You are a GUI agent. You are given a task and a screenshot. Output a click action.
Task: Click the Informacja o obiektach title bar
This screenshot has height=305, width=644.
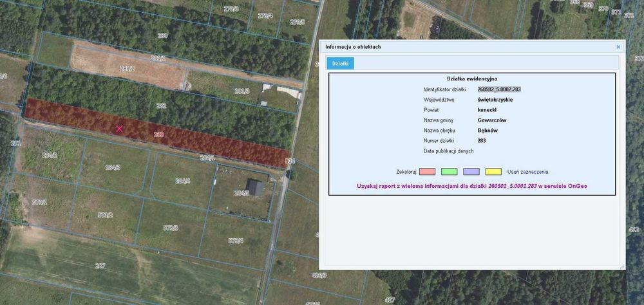pos(472,47)
